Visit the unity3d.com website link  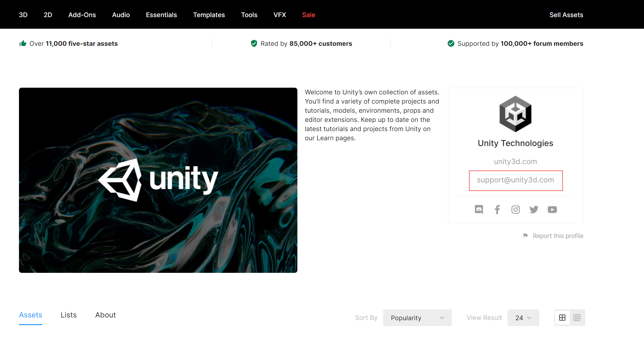pyautogui.click(x=516, y=161)
